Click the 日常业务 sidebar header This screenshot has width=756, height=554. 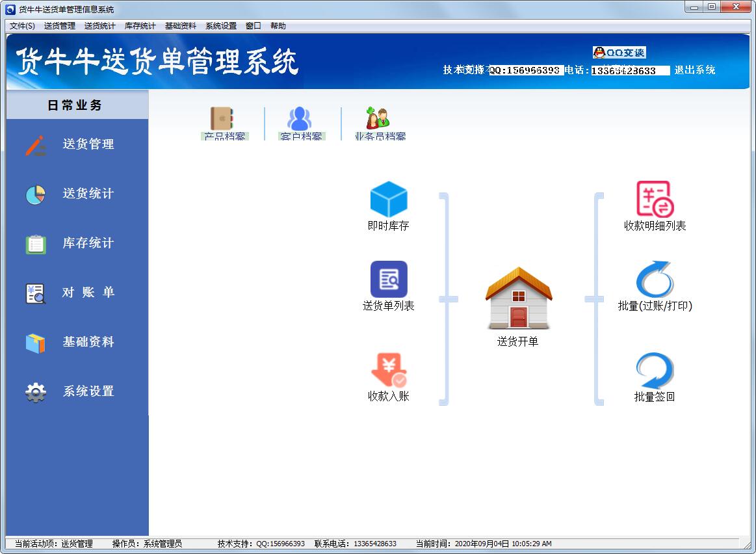point(77,105)
